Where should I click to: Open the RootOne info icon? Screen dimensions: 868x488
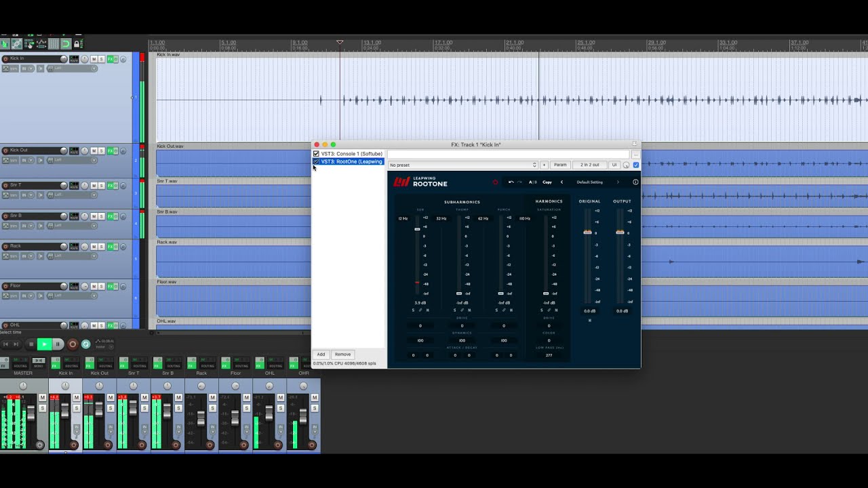pyautogui.click(x=635, y=182)
